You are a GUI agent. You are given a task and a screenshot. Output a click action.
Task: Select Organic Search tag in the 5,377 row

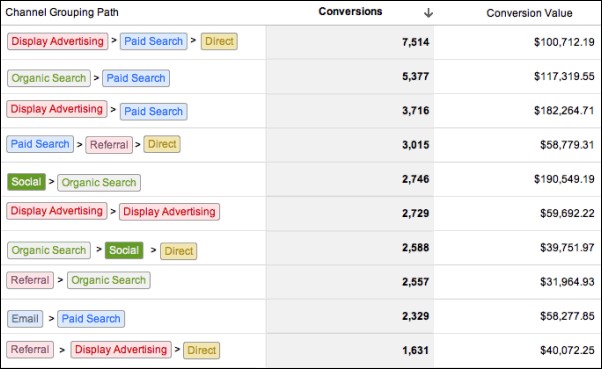pyautogui.click(x=49, y=78)
